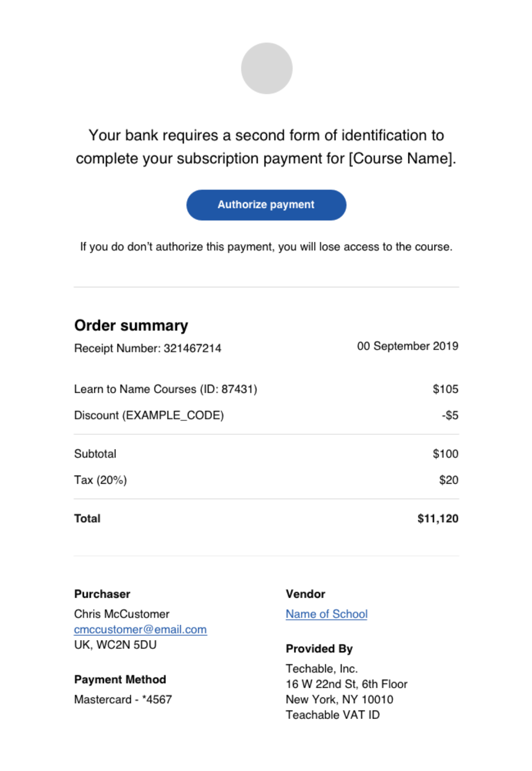This screenshot has height=771, width=532.
Task: Click the Purchaser heading
Action: pos(102,594)
